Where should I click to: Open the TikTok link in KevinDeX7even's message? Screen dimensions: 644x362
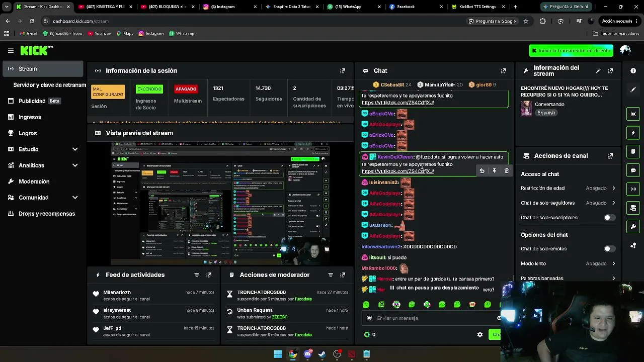(397, 171)
